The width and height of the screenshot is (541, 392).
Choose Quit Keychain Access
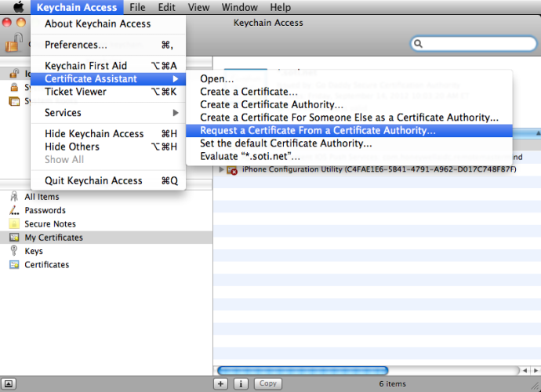pyautogui.click(x=108, y=181)
